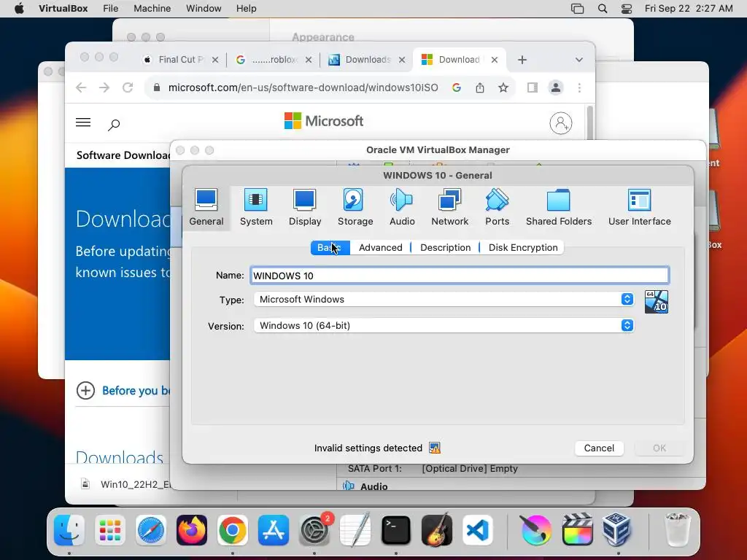The height and width of the screenshot is (560, 747).
Task: Click the Win10_22H2 download item
Action: pos(125,484)
